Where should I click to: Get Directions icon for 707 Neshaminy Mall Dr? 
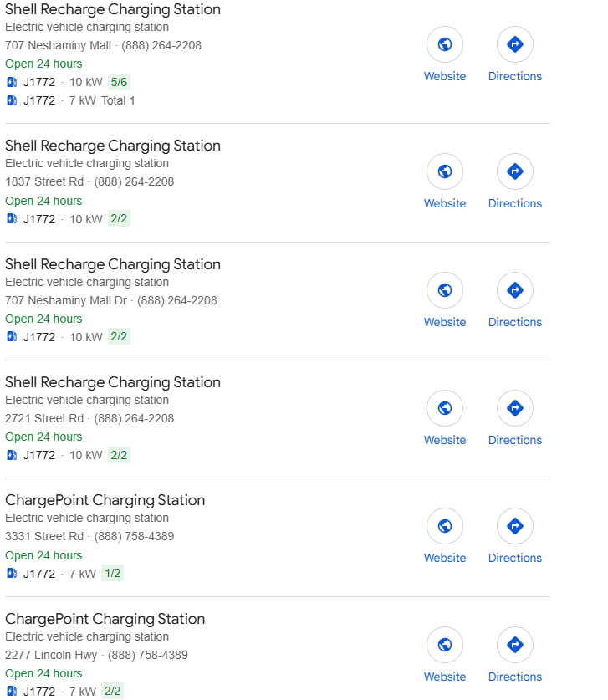click(x=514, y=290)
